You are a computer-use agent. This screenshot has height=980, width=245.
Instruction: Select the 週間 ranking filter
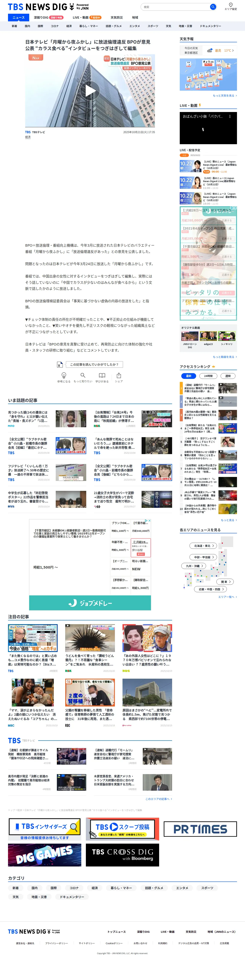click(x=228, y=376)
